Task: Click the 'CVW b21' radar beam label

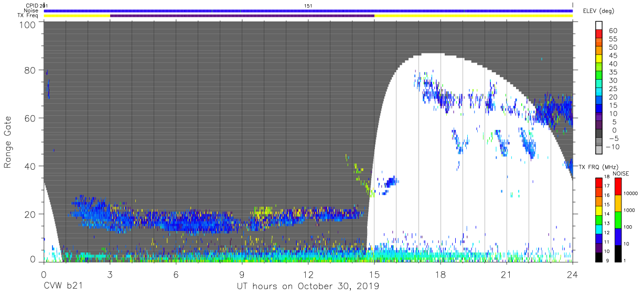Action: click(63, 287)
